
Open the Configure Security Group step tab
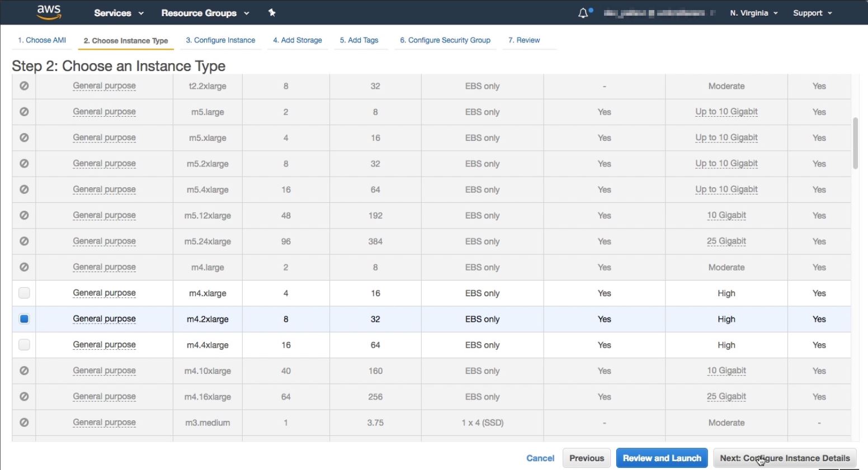click(x=445, y=40)
